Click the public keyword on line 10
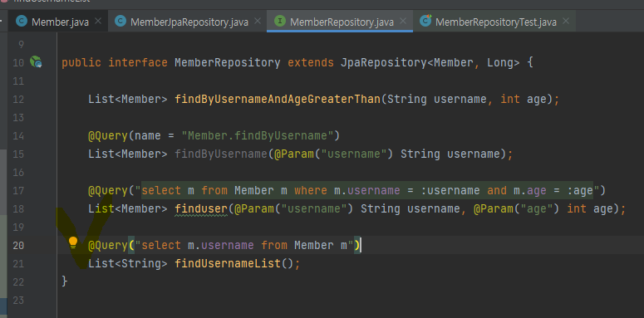The image size is (644, 318). point(81,63)
